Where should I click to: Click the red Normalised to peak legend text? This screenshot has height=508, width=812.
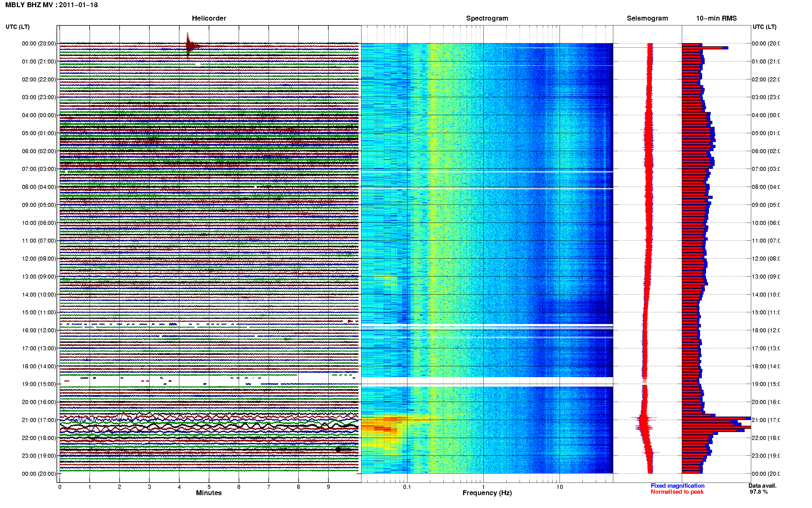(x=677, y=492)
